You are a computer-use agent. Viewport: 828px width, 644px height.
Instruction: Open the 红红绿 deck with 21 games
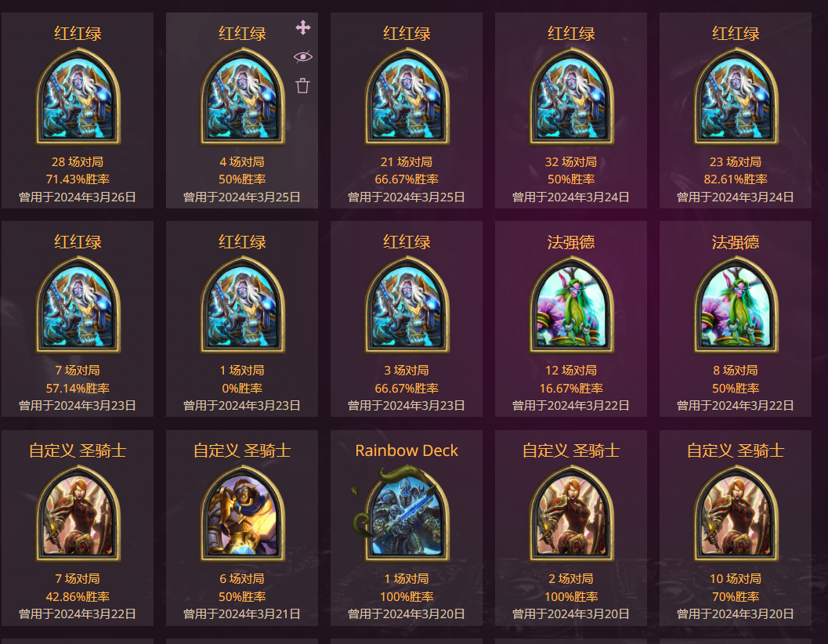pos(407,110)
